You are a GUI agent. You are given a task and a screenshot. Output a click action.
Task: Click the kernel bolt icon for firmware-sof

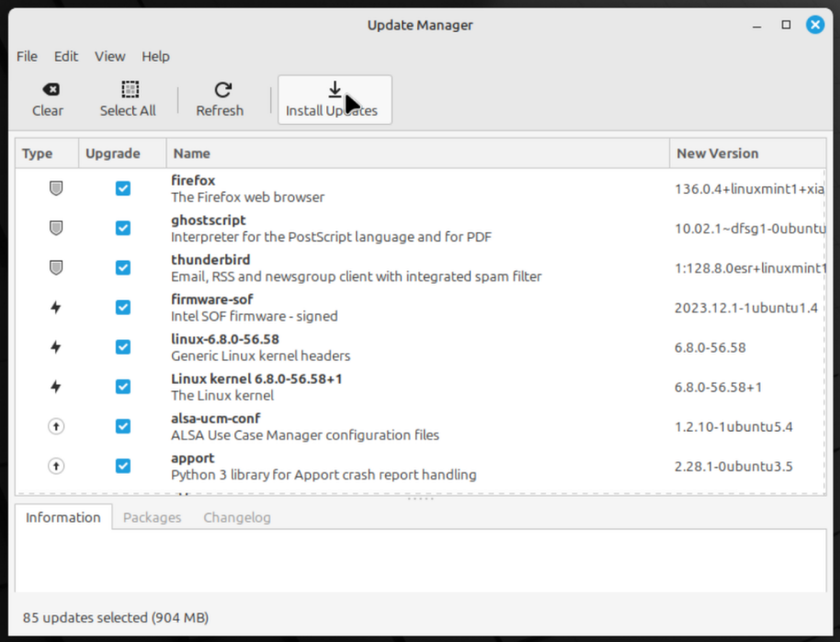pos(56,308)
